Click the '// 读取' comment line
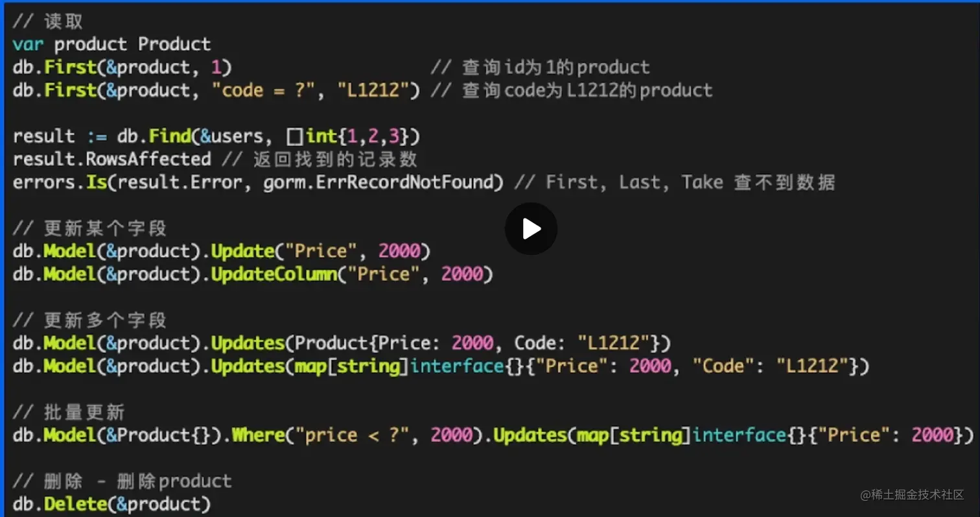980x517 pixels. (48, 21)
